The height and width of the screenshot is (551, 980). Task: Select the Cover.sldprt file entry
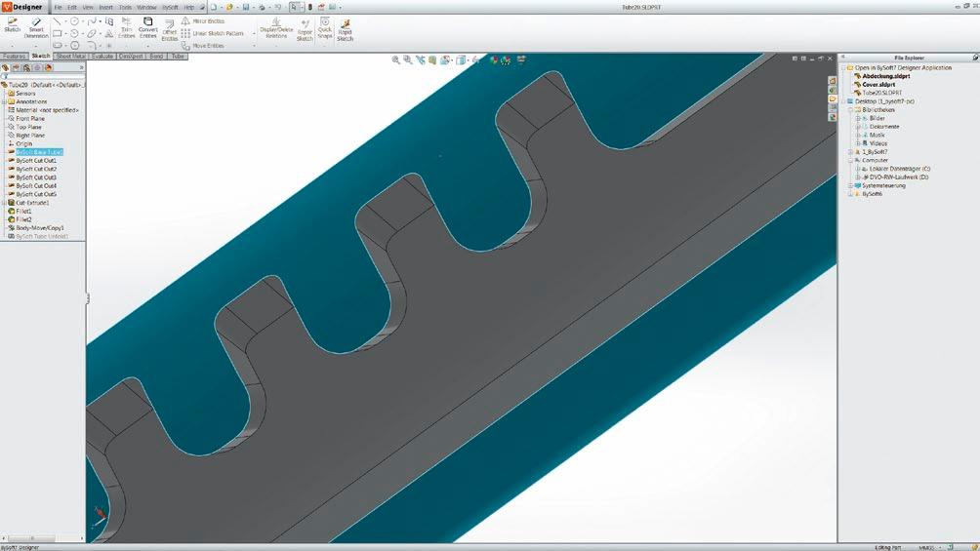point(878,84)
